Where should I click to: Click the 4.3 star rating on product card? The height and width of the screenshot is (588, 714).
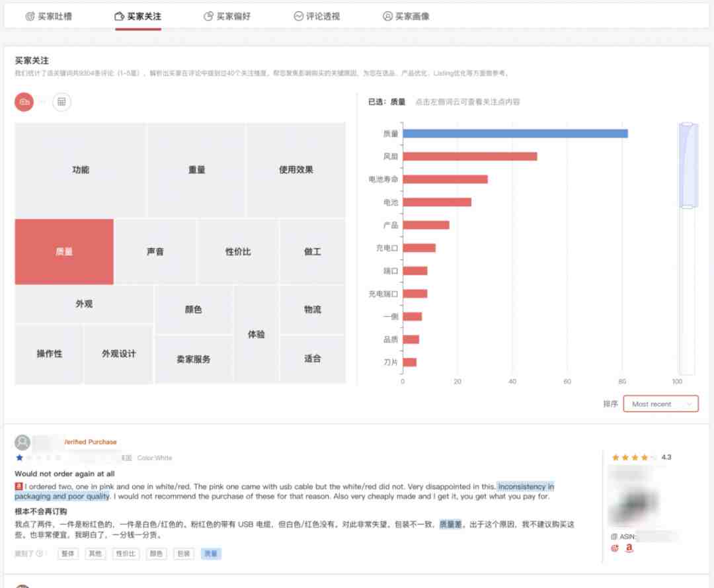641,457
